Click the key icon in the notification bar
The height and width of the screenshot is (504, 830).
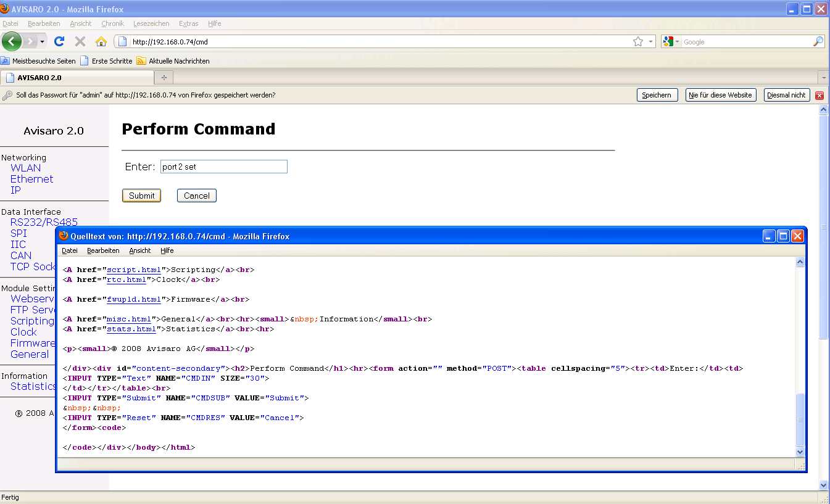click(7, 95)
